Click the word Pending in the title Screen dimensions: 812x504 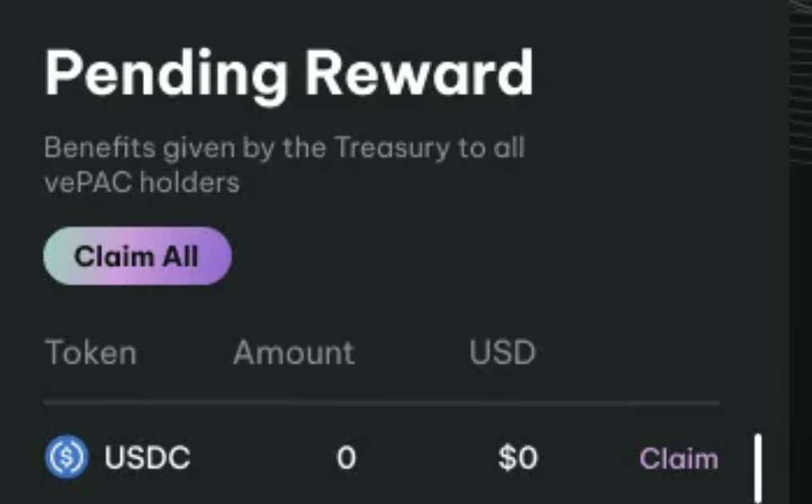(x=166, y=74)
